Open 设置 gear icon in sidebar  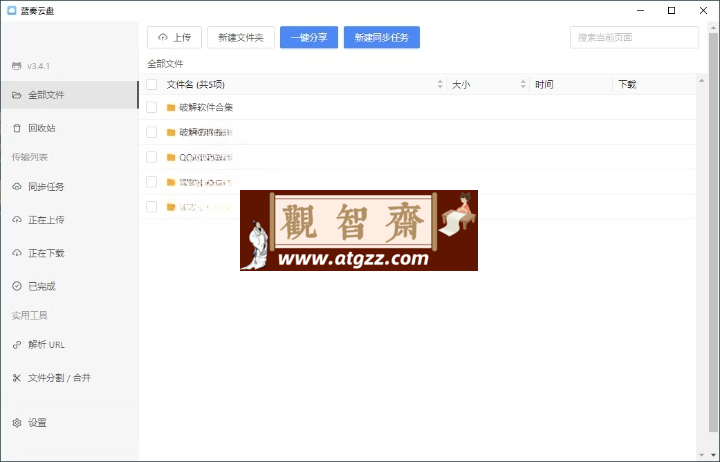coord(17,423)
